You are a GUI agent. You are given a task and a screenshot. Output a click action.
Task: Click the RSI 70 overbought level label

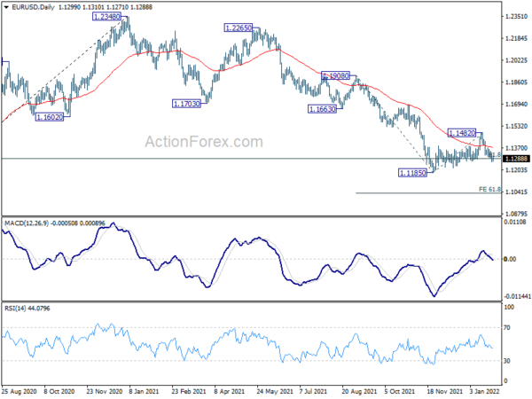click(x=507, y=328)
